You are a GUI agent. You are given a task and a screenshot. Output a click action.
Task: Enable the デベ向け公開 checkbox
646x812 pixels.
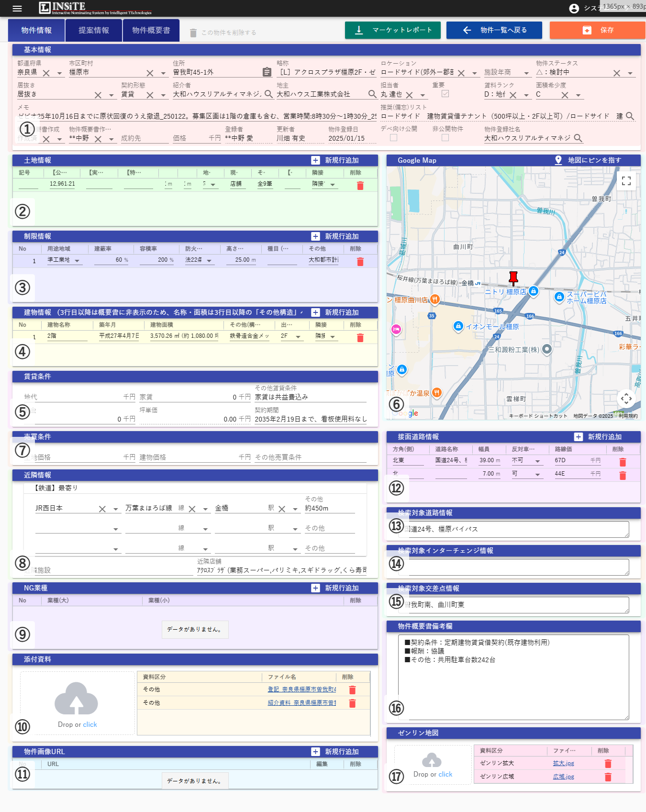point(393,138)
